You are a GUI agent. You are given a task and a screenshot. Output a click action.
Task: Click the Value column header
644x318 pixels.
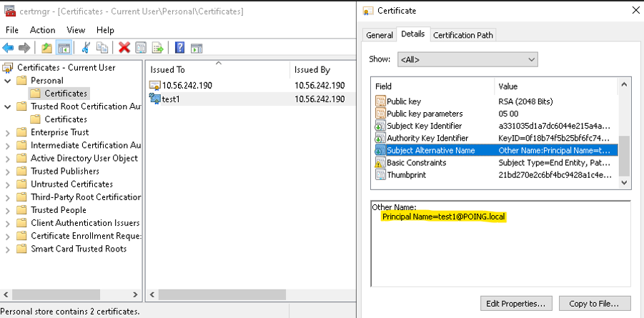556,86
